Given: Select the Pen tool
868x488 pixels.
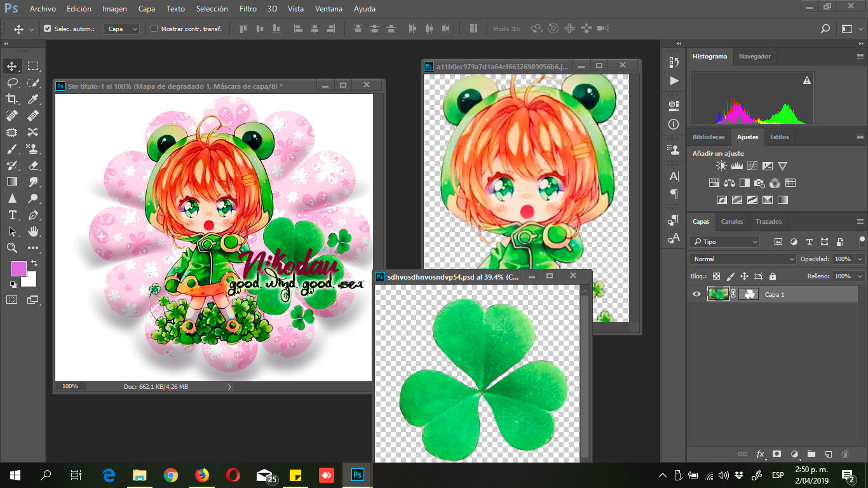Looking at the screenshot, I should (x=33, y=215).
